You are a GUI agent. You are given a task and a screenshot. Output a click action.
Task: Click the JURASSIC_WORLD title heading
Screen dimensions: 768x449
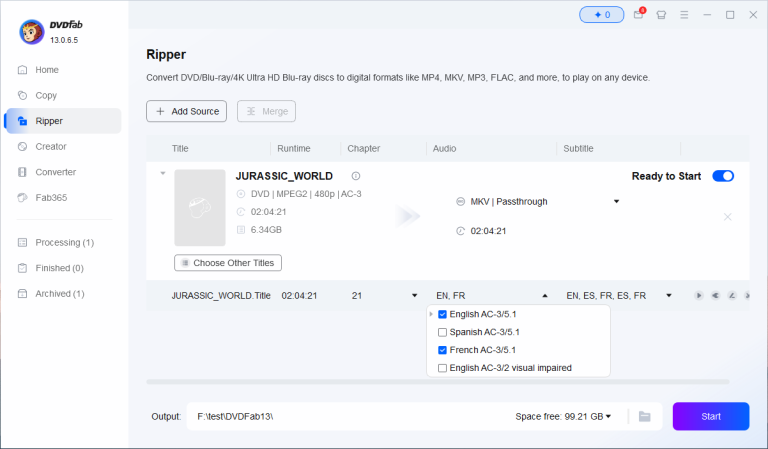click(x=284, y=176)
